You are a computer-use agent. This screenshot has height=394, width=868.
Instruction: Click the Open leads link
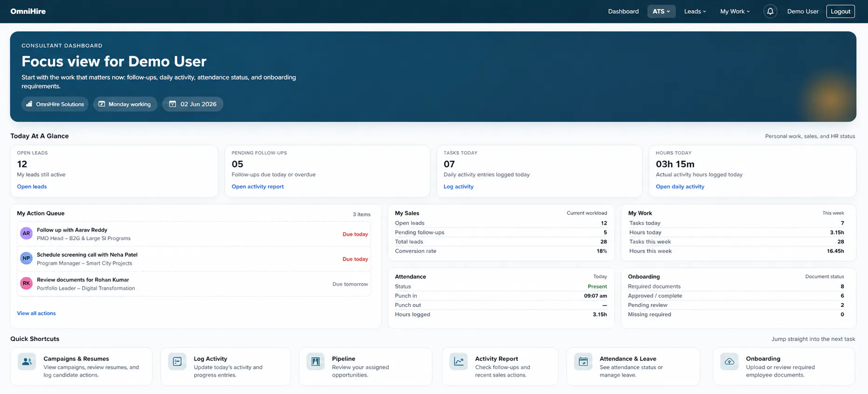point(32,187)
